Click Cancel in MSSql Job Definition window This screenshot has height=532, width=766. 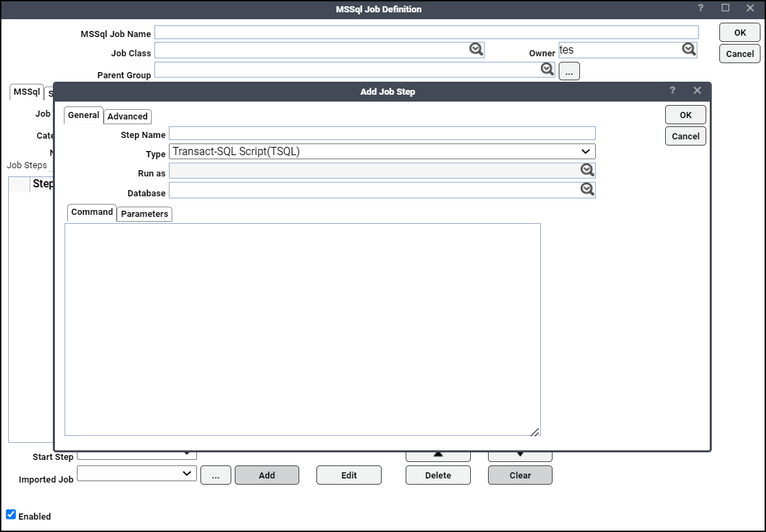[x=740, y=54]
